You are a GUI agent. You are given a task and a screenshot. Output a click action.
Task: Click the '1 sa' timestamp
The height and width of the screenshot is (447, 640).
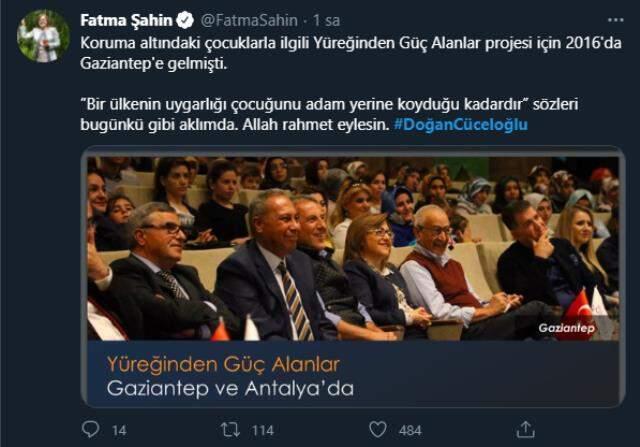coord(326,20)
